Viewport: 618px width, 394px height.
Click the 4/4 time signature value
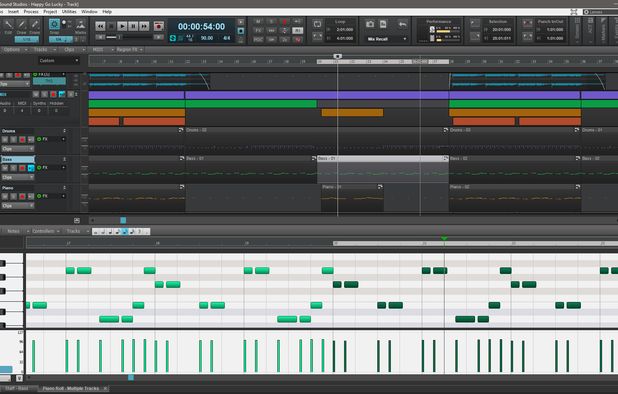click(x=227, y=38)
